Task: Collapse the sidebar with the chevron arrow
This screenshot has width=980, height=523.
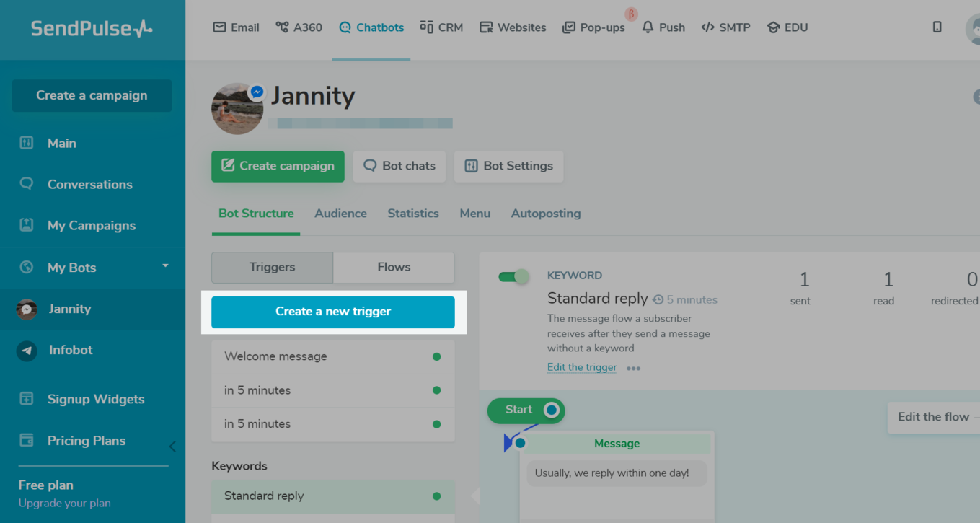Action: 172,447
